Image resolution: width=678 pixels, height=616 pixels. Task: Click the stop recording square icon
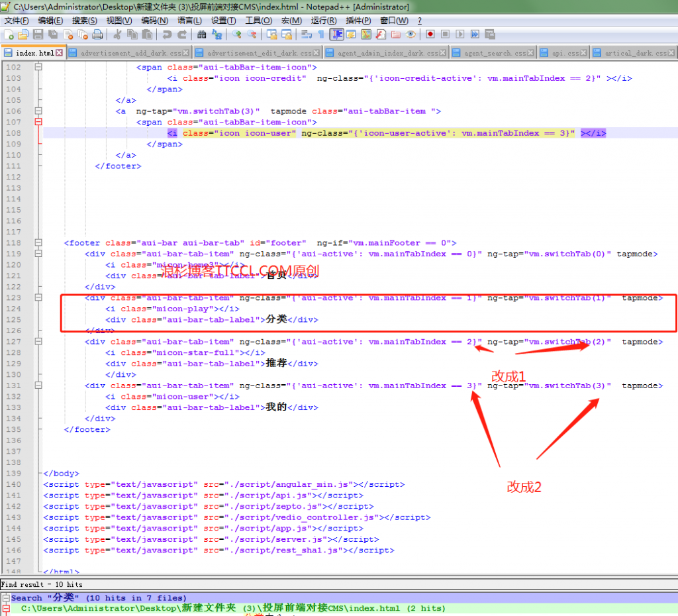click(446, 34)
